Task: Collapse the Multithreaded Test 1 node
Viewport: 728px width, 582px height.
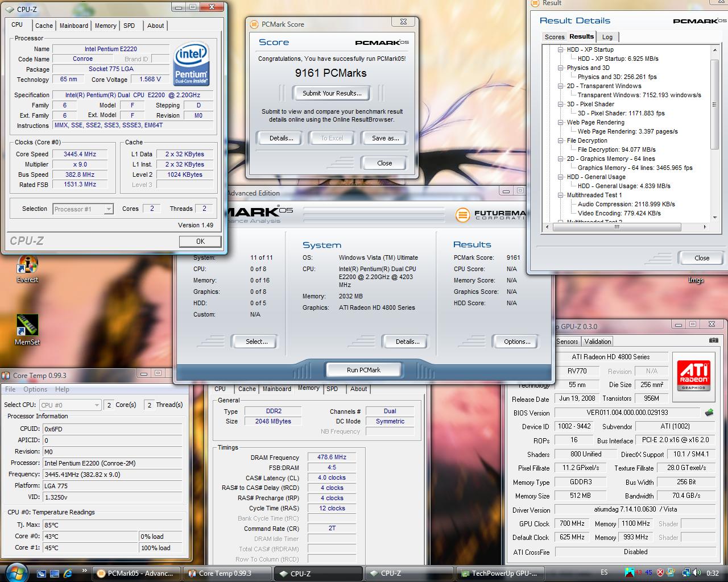Action: (560, 195)
